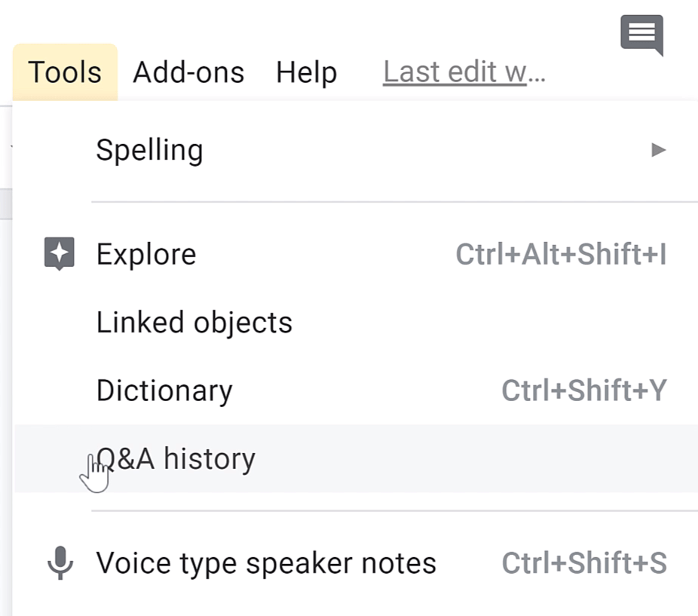Open the Last edit history link
Image resolution: width=698 pixels, height=616 pixels.
coord(464,72)
